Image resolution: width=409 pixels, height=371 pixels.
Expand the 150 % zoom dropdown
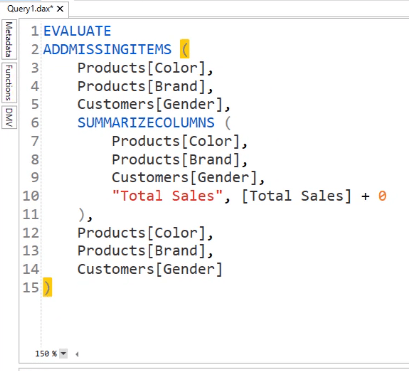(63, 353)
